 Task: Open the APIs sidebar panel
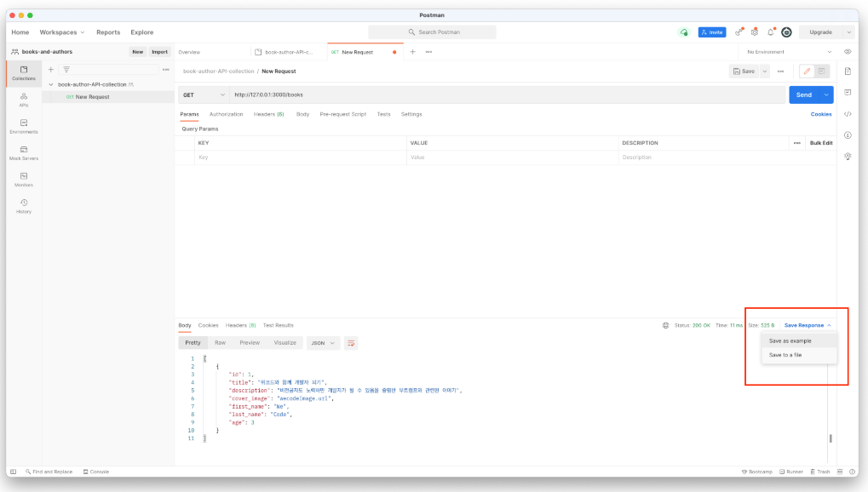(x=24, y=100)
